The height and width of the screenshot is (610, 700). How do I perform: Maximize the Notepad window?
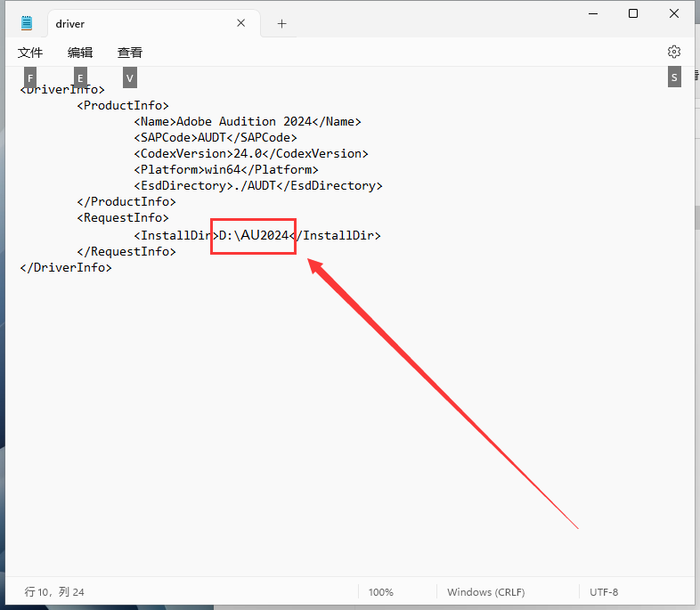(x=633, y=13)
